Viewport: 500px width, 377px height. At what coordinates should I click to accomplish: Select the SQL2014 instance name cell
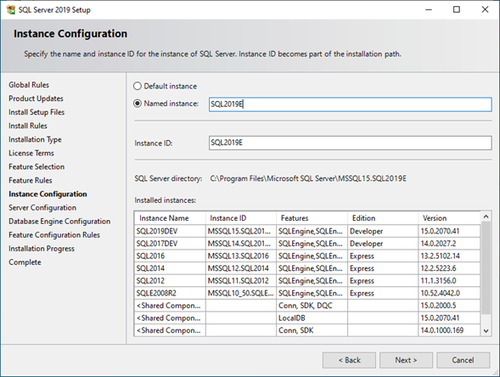[170, 268]
